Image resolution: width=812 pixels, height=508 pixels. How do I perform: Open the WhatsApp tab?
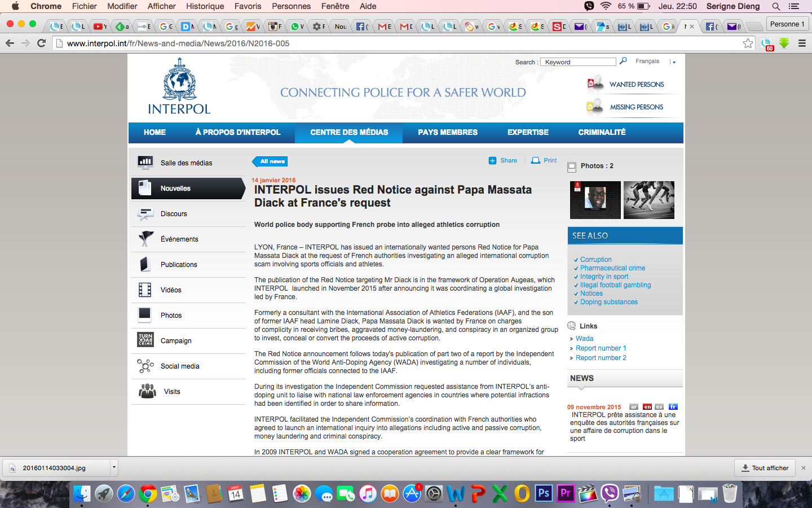point(297,27)
